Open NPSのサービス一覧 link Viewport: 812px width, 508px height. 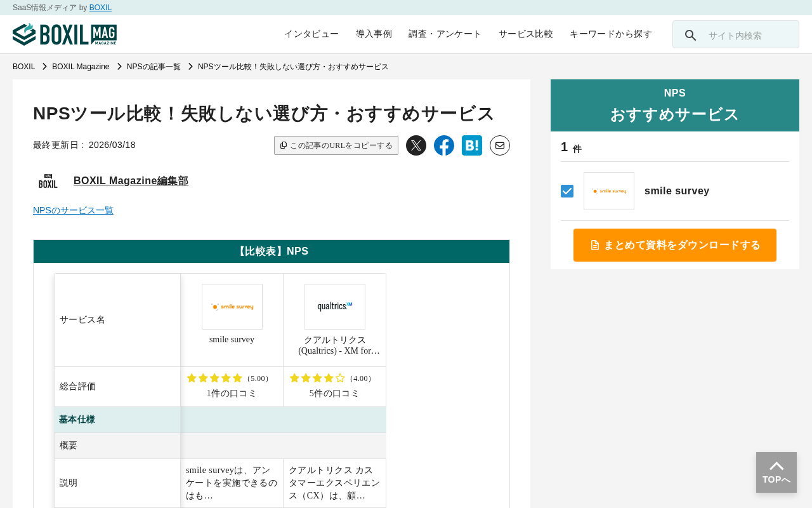click(73, 210)
